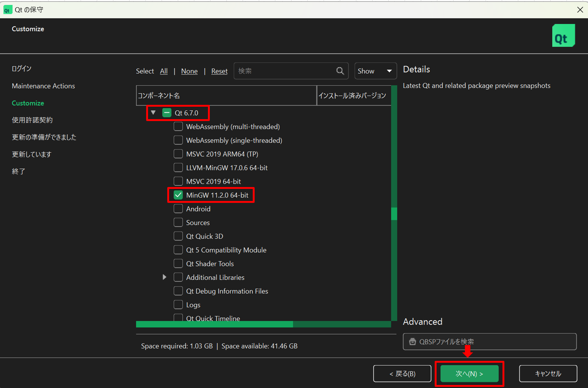The width and height of the screenshot is (588, 388).
Task: Click the Select All link
Action: point(163,71)
